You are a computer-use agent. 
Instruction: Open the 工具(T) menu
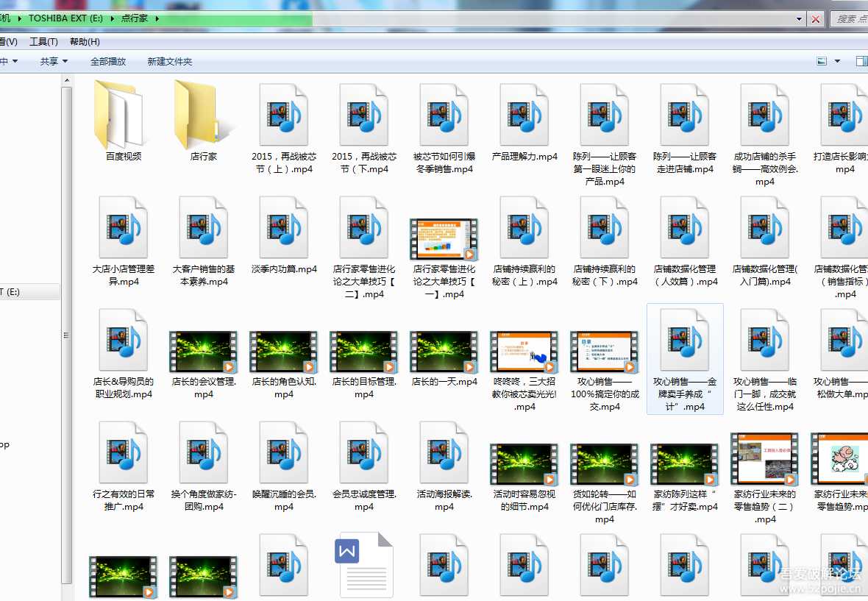point(43,42)
